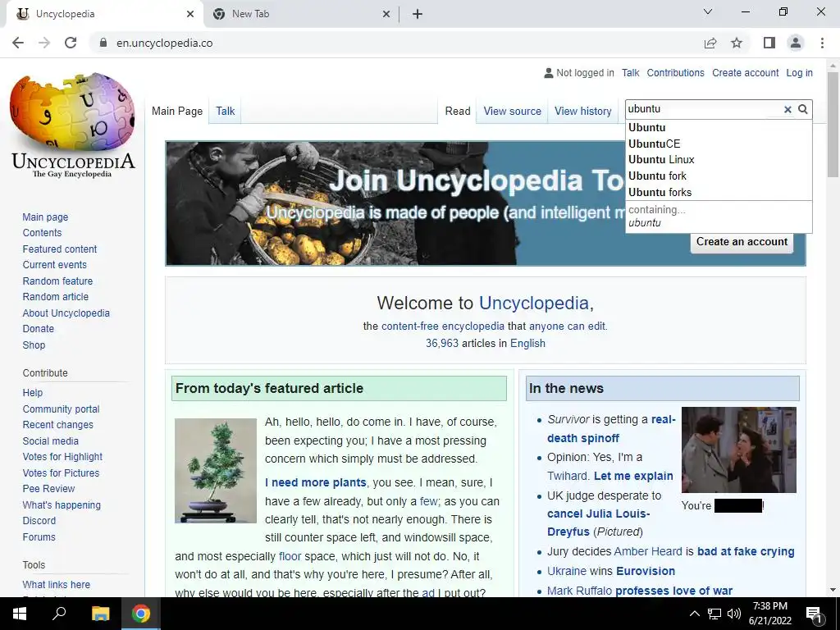The height and width of the screenshot is (630, 840).
Task: Click the Create an account button
Action: (742, 242)
